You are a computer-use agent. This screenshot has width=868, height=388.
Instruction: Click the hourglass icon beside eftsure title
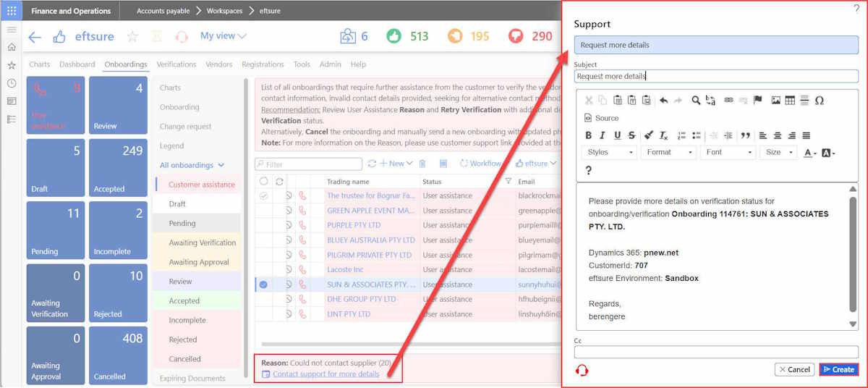click(157, 37)
